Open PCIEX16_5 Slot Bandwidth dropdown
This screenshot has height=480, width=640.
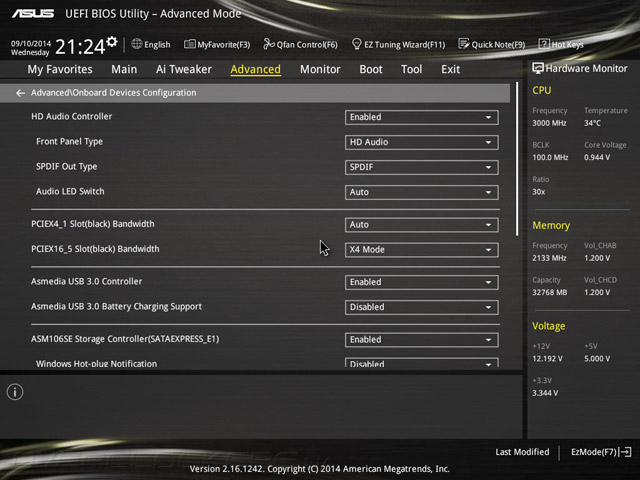pyautogui.click(x=422, y=250)
